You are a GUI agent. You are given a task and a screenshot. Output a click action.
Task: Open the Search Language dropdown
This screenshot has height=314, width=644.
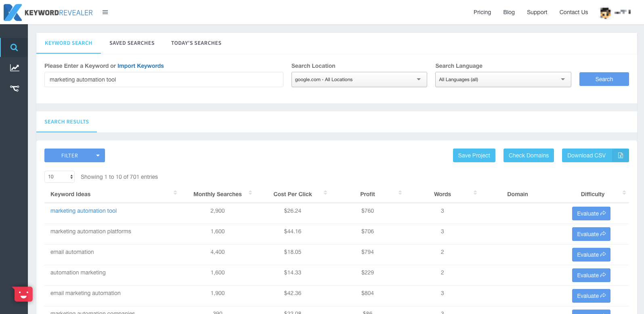(x=503, y=80)
